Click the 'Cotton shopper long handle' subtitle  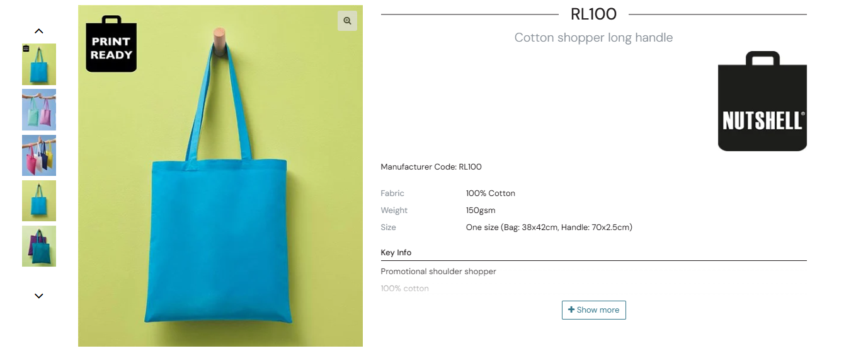pos(593,38)
